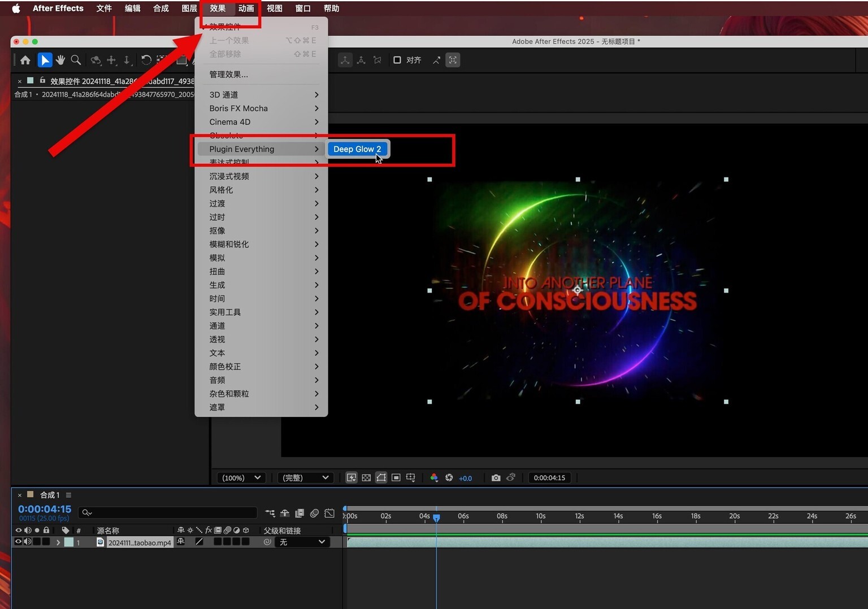The height and width of the screenshot is (609, 868).
Task: Mute audio of the taobao.mp4 layer
Action: tap(28, 542)
